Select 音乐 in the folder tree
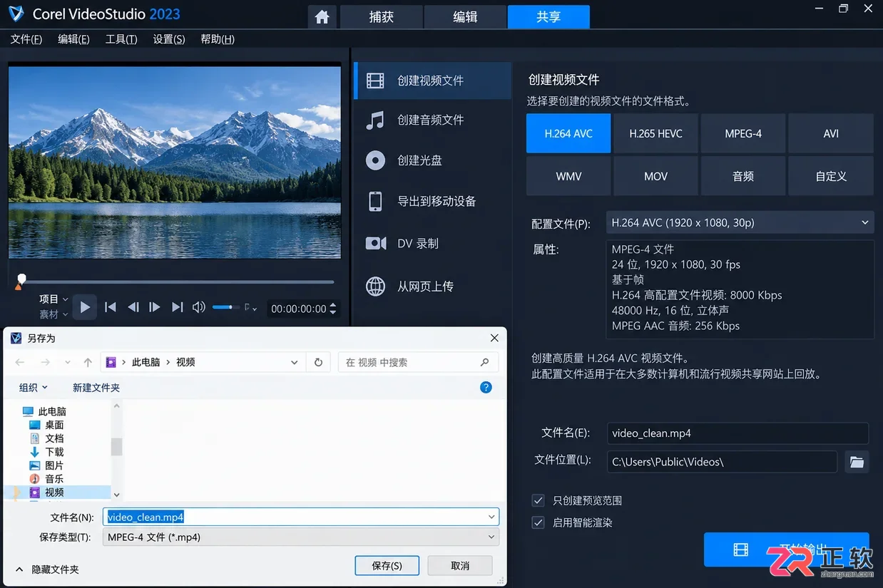This screenshot has width=883, height=588. [47, 479]
